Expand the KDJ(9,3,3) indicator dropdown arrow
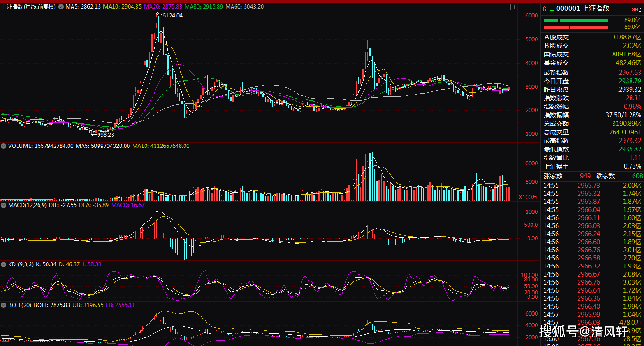The width and height of the screenshot is (644, 346). (4, 264)
